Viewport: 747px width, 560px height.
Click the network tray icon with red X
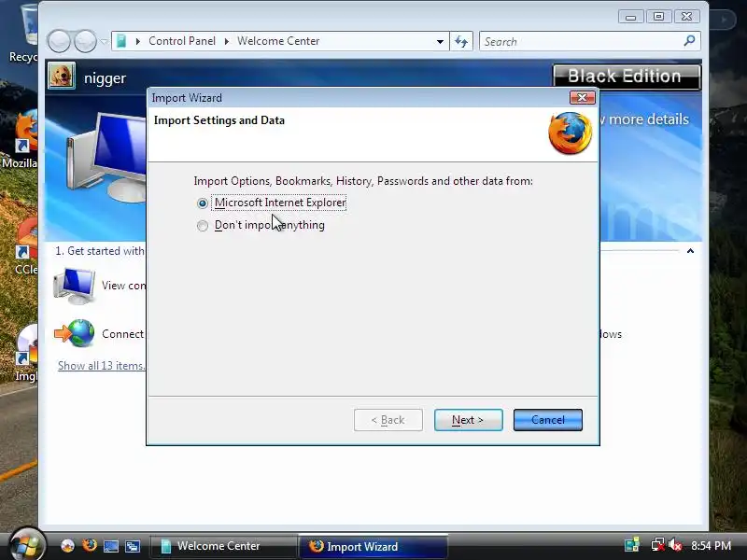[x=658, y=545]
